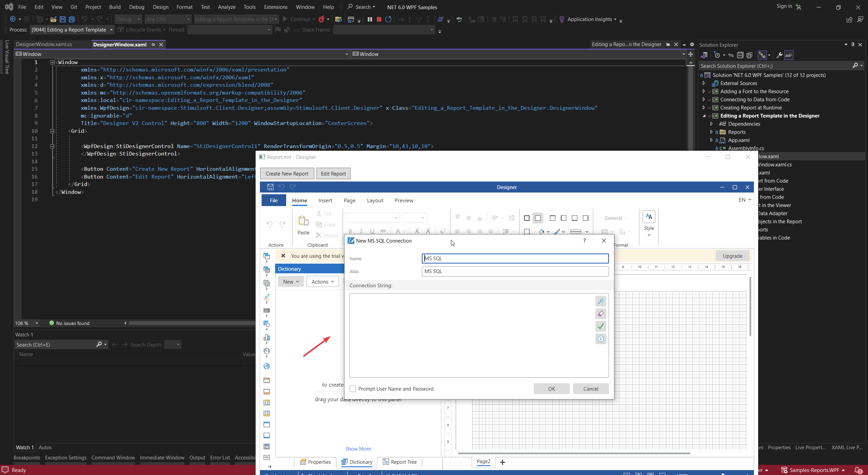
Task: Toggle Preview Selected Items in Solution Explorer
Action: [789, 55]
